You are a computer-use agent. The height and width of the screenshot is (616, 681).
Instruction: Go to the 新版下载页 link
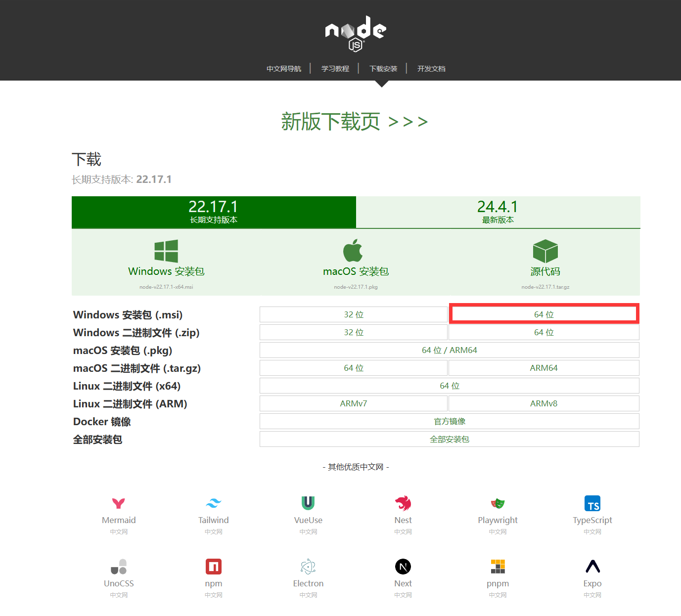tap(354, 122)
